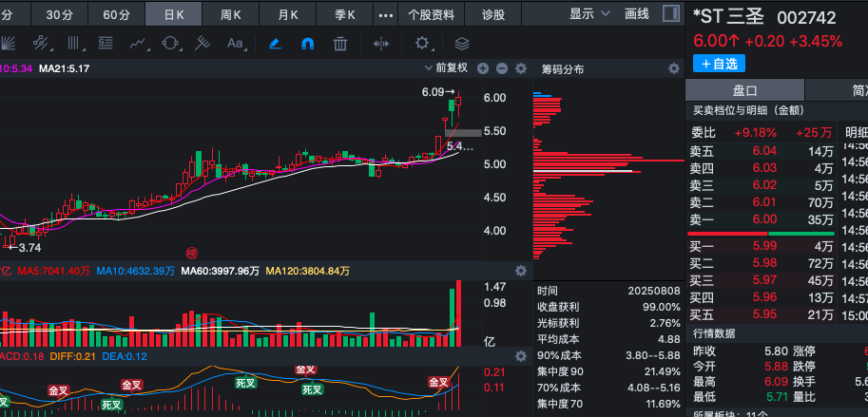Click the 90%成本 3.80--5.88 row

pos(608,355)
